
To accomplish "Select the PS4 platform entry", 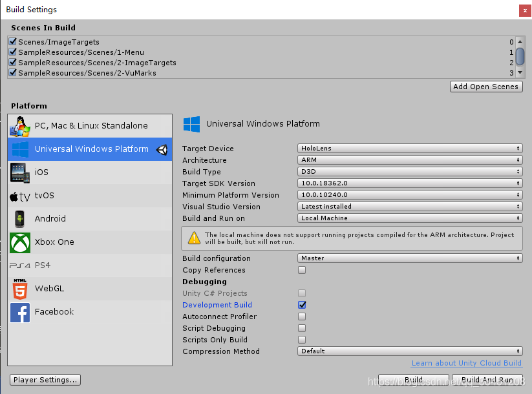I will coord(90,265).
